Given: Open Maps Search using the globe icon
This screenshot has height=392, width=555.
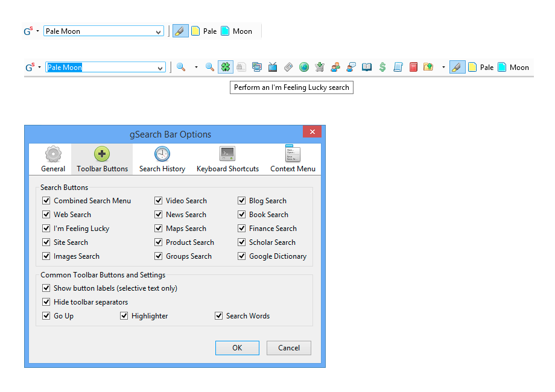Looking at the screenshot, I should coord(304,67).
